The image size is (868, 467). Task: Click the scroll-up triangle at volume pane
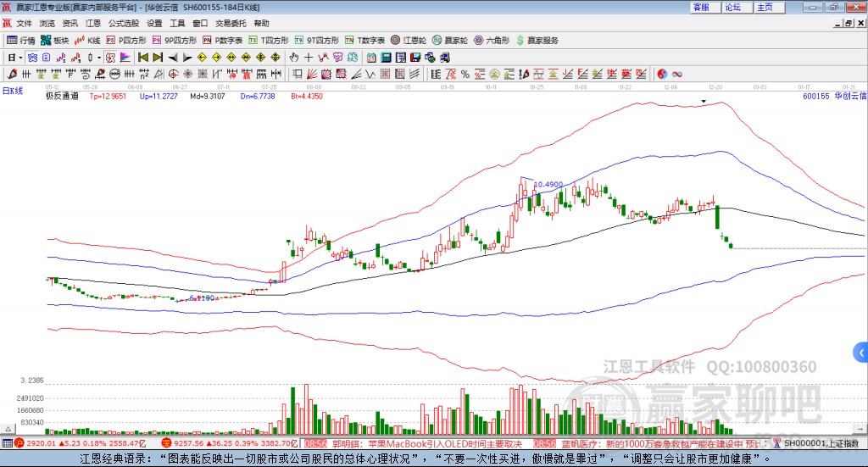(x=8, y=429)
